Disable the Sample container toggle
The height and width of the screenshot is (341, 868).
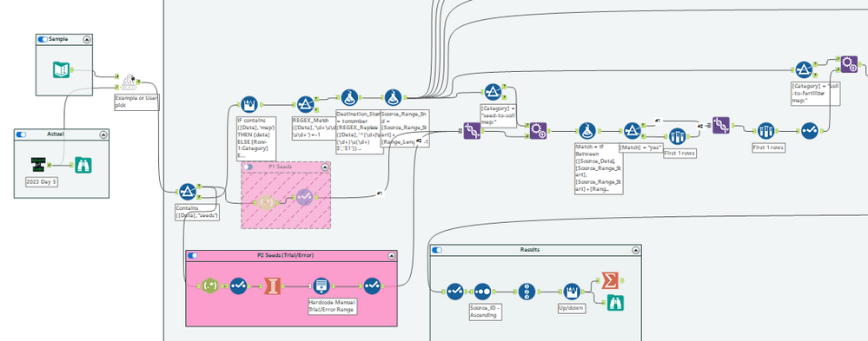coord(43,39)
